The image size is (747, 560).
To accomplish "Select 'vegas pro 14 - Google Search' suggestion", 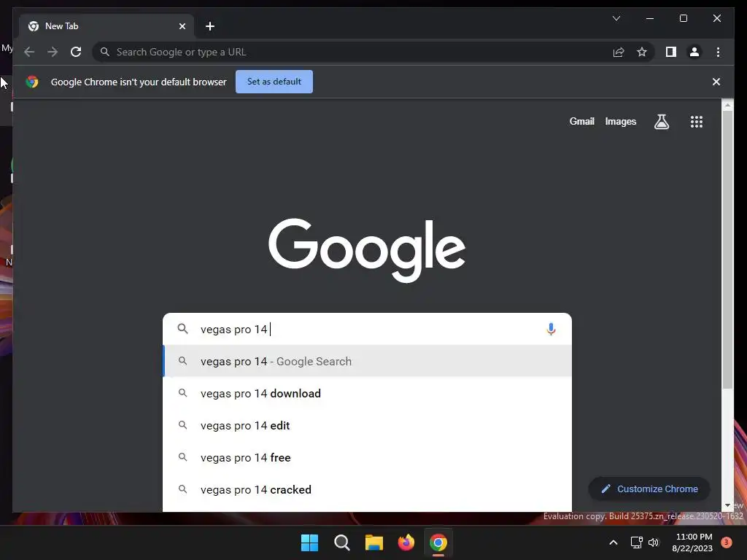I will pos(367,362).
